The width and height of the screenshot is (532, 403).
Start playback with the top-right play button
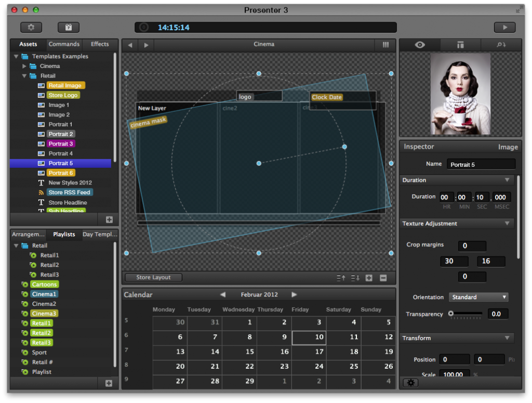[x=505, y=28]
